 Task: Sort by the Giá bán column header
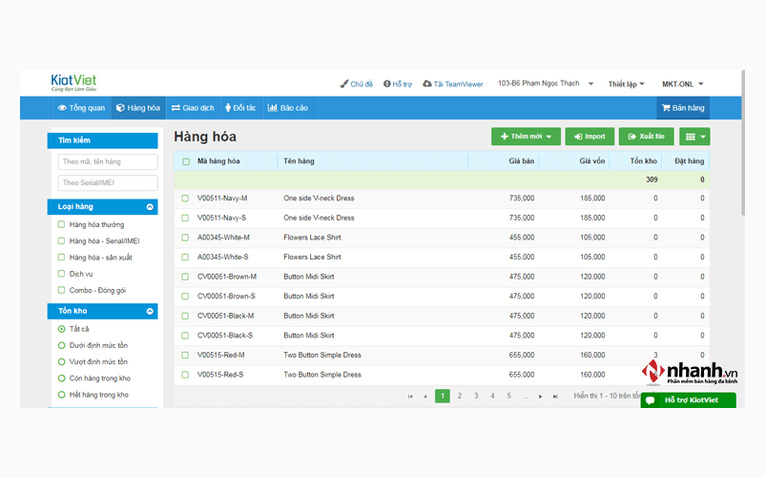click(x=521, y=161)
